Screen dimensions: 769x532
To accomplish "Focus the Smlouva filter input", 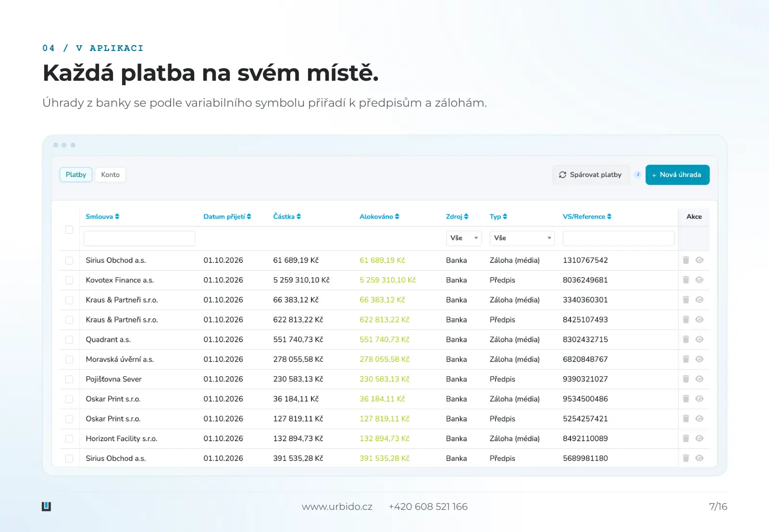I will click(x=139, y=238).
